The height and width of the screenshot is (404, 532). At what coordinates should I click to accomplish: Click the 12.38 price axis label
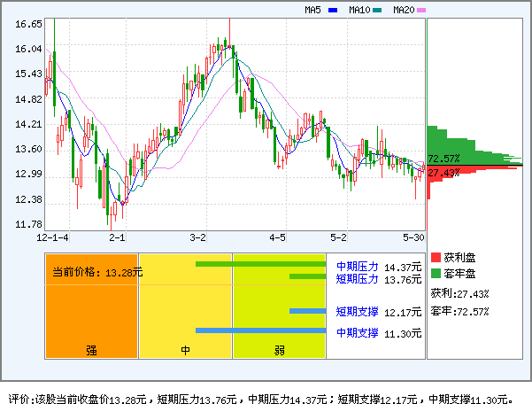[28, 199]
